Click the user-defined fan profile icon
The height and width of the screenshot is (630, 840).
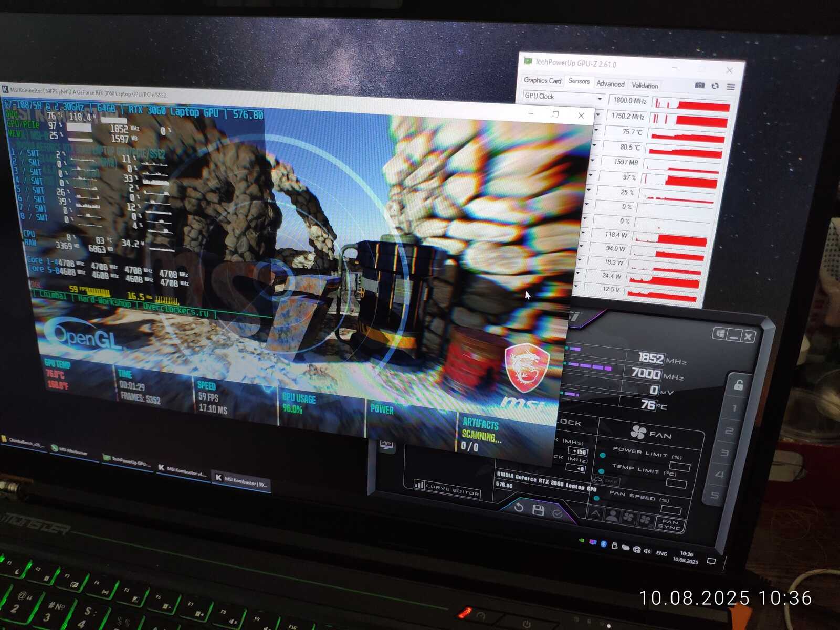point(612,516)
